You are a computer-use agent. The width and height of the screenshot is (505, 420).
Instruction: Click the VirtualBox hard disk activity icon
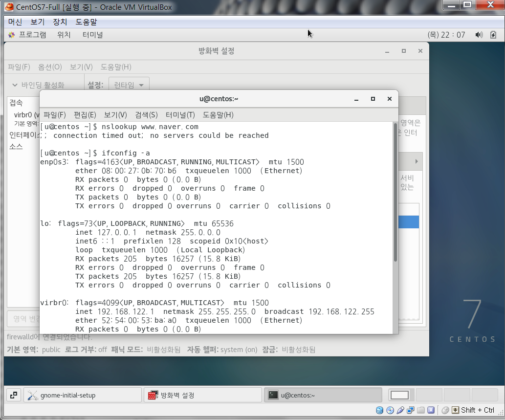(x=380, y=410)
